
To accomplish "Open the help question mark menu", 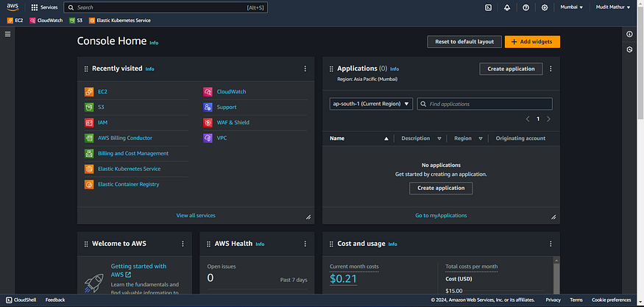I will (x=526, y=7).
